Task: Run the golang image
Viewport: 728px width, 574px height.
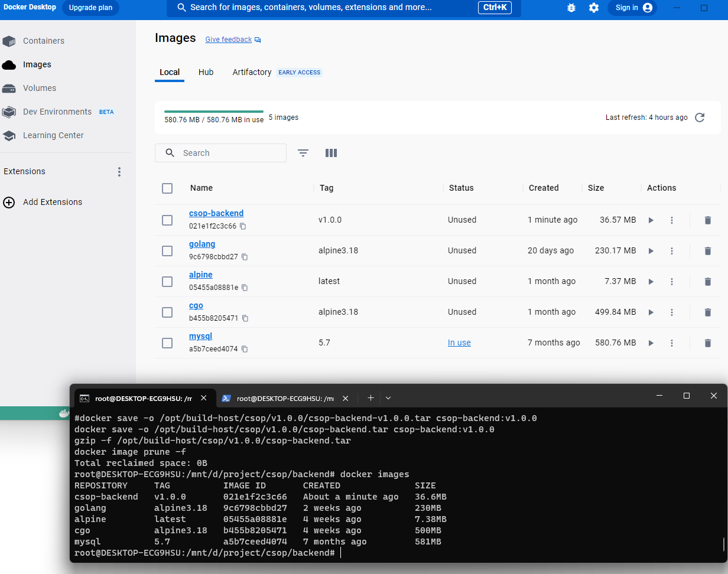Action: (x=651, y=251)
